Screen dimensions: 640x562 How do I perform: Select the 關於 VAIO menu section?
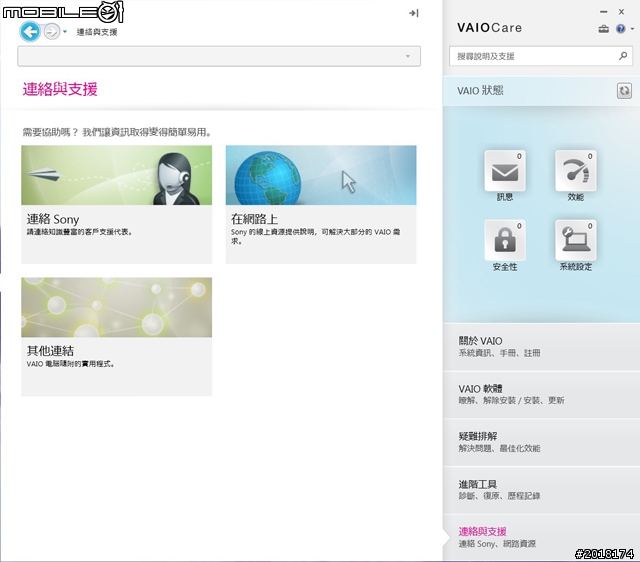[x=541, y=347]
